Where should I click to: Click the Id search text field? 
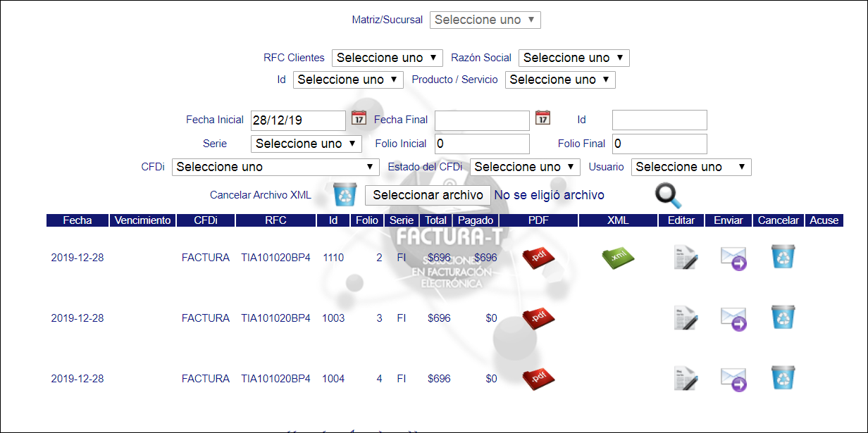[659, 120]
